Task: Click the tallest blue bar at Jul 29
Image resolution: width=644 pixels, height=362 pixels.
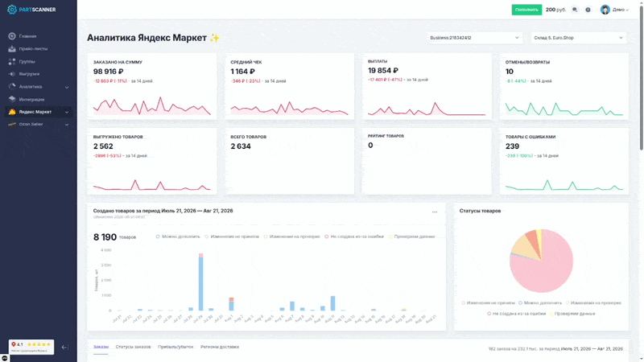Action: (200, 284)
